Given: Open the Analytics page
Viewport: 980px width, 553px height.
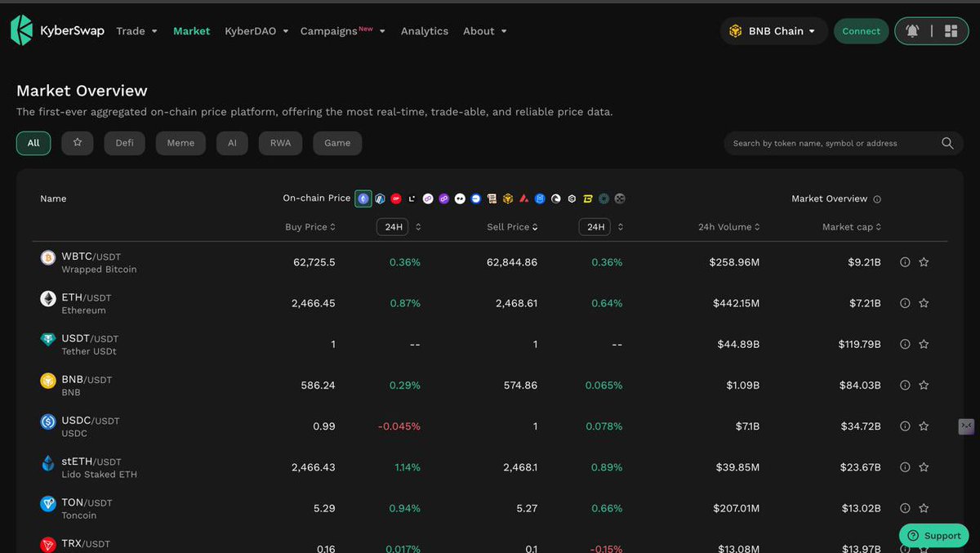Looking at the screenshot, I should pyautogui.click(x=424, y=30).
